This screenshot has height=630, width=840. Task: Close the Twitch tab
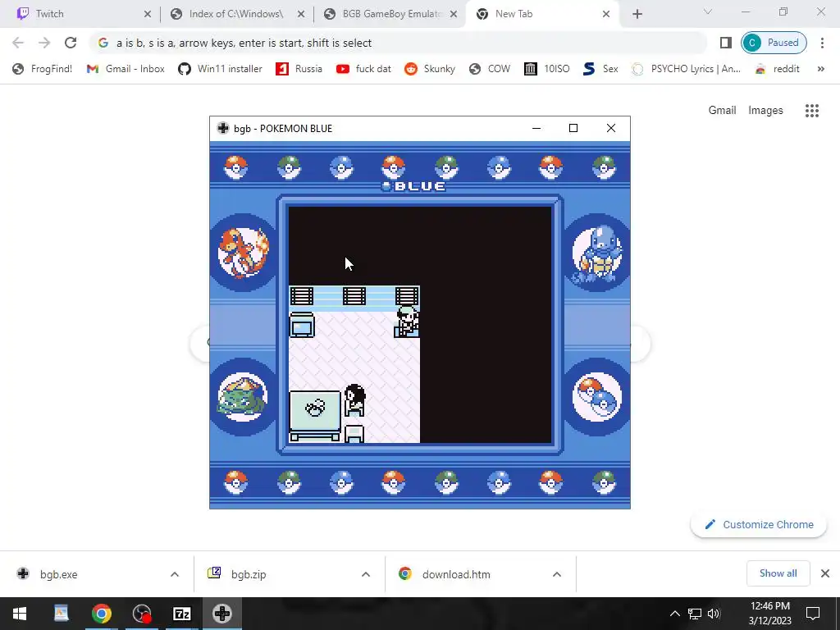(148, 15)
